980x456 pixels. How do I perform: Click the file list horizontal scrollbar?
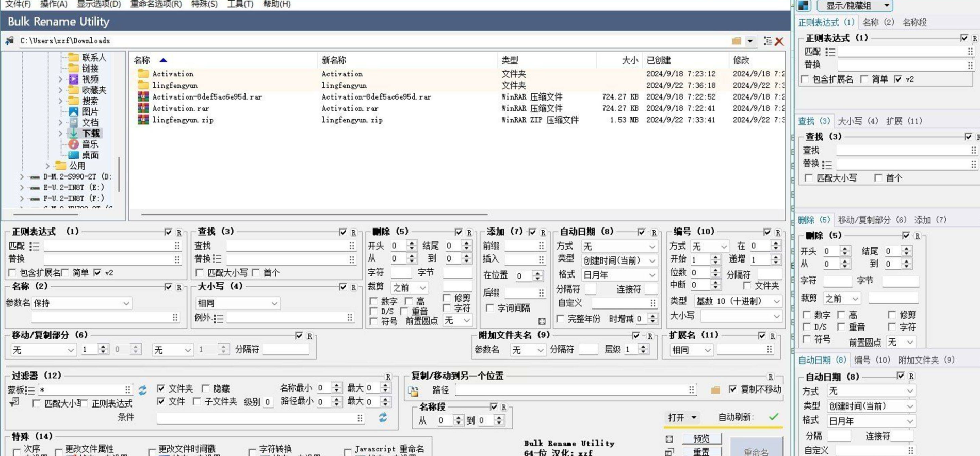314,214
